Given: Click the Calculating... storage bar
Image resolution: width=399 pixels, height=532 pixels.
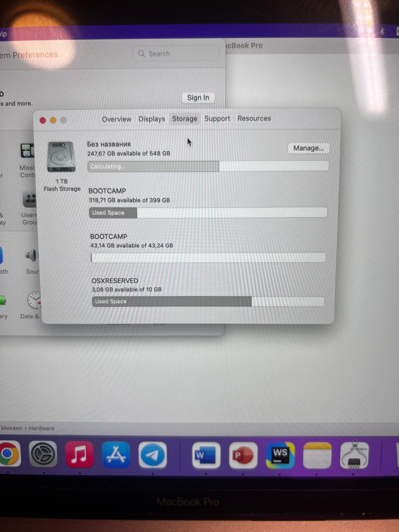Looking at the screenshot, I should point(208,166).
